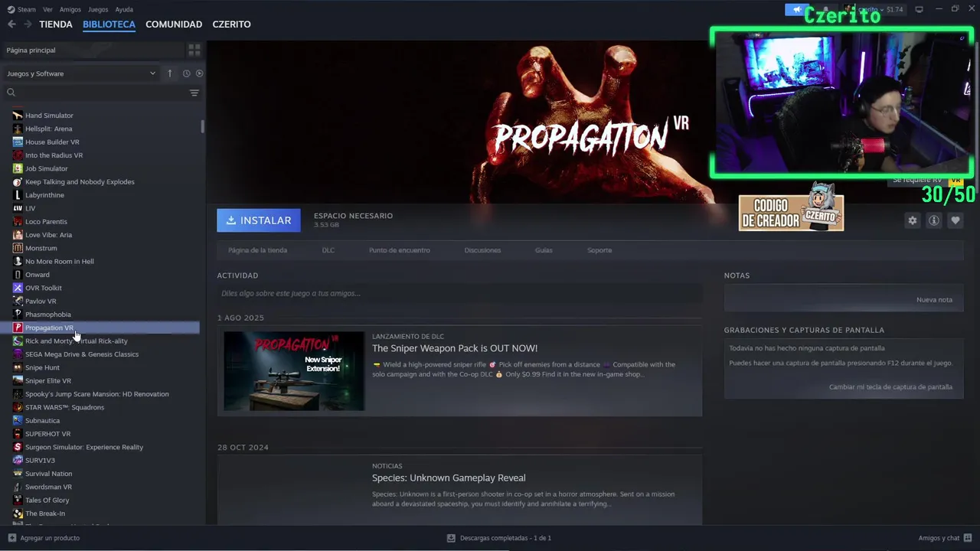Select Sniper Elite VR in library
This screenshot has height=551, width=980.
47,381
